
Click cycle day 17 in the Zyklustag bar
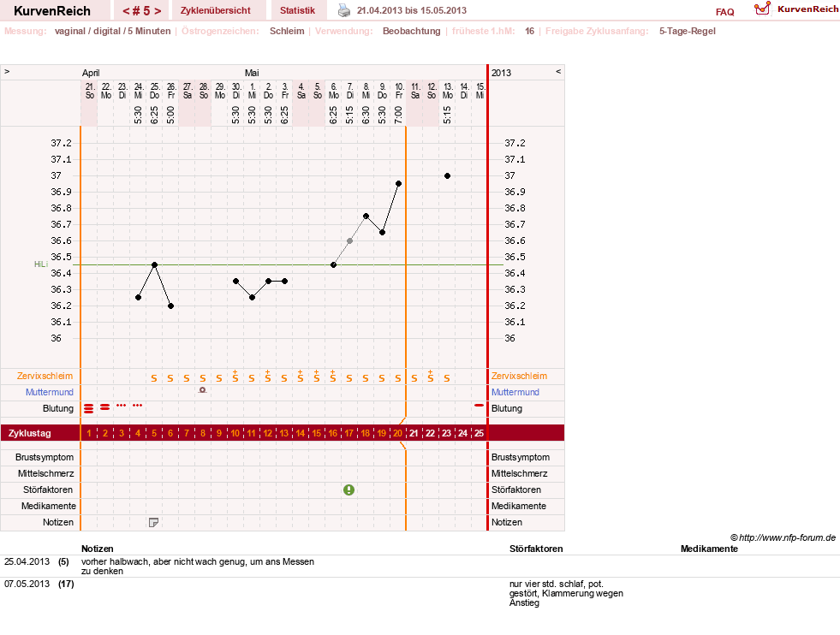click(x=349, y=433)
